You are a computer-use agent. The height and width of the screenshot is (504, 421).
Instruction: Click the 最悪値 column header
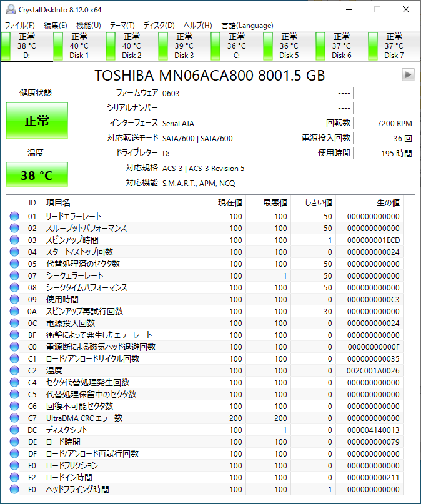click(269, 202)
